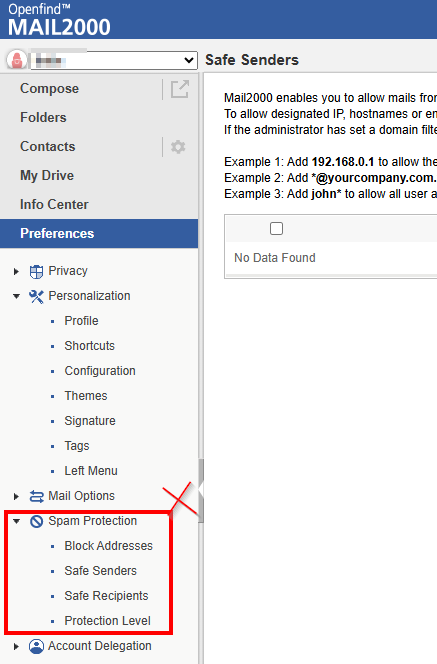Open Compose menu item
The height and width of the screenshot is (664, 437).
[49, 89]
